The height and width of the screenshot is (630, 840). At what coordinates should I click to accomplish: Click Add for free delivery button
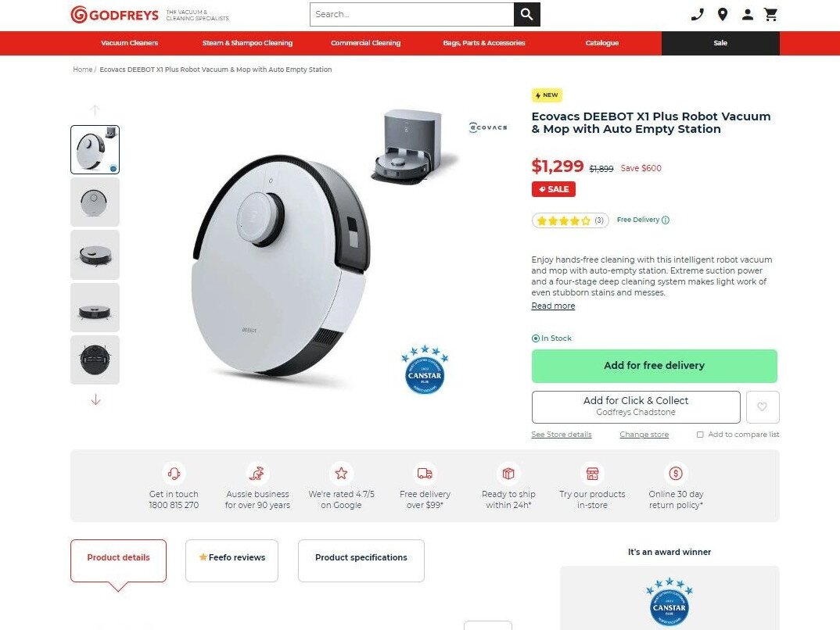click(654, 366)
